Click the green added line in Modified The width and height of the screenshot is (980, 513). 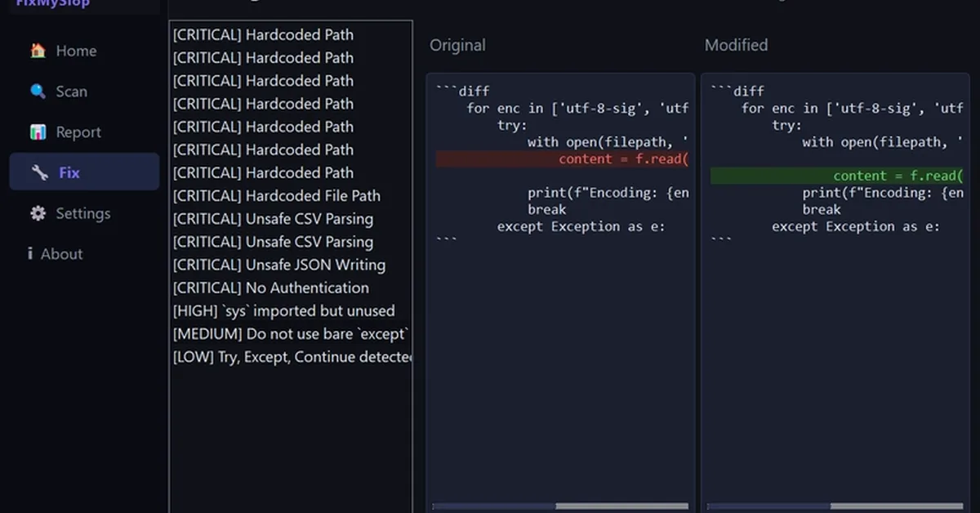point(836,176)
